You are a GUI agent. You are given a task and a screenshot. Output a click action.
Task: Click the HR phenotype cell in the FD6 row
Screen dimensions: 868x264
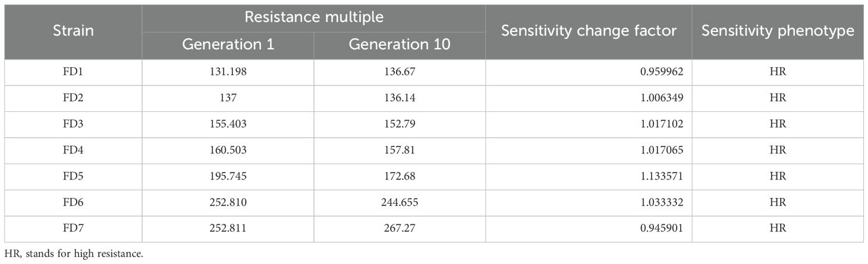pos(778,203)
